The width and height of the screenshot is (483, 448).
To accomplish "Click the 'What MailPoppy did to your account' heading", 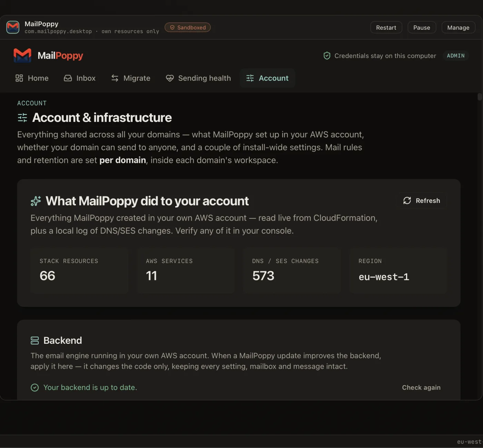I will coord(147,201).
